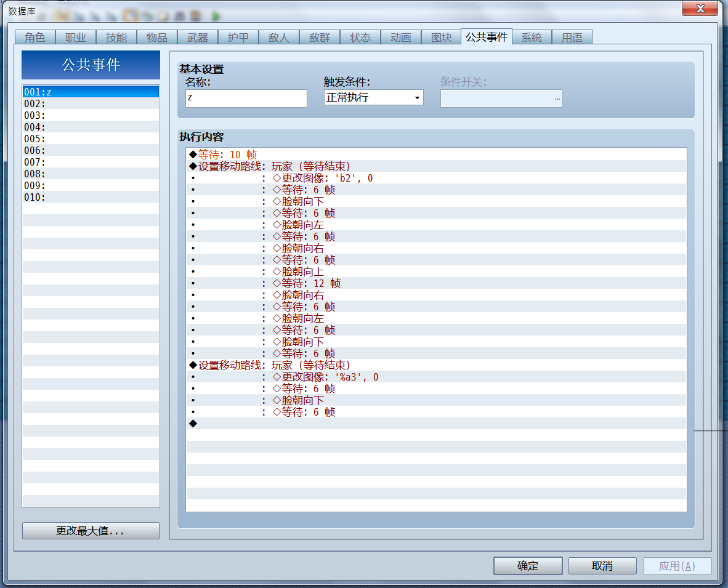Choose common event 007
The height and width of the screenshot is (588, 728).
(91, 162)
